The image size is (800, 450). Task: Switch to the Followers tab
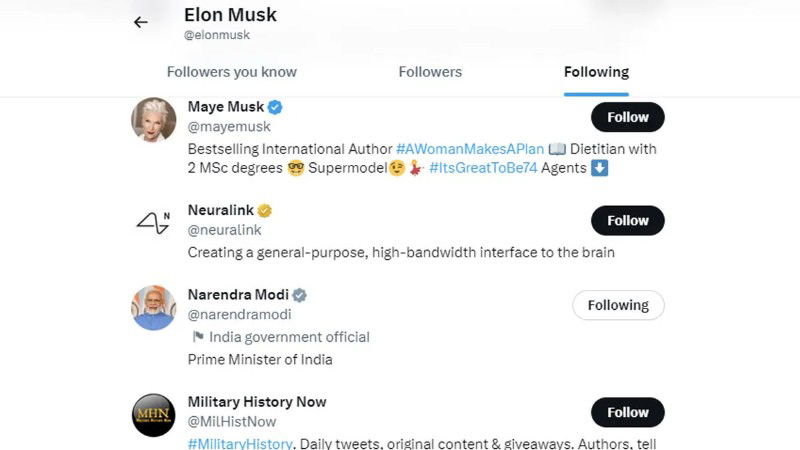[430, 72]
